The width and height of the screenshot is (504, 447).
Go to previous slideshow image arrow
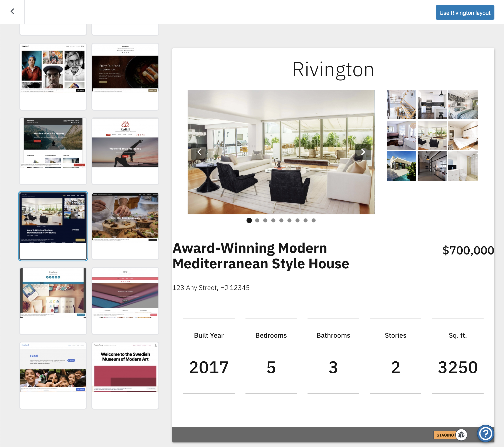(x=199, y=152)
